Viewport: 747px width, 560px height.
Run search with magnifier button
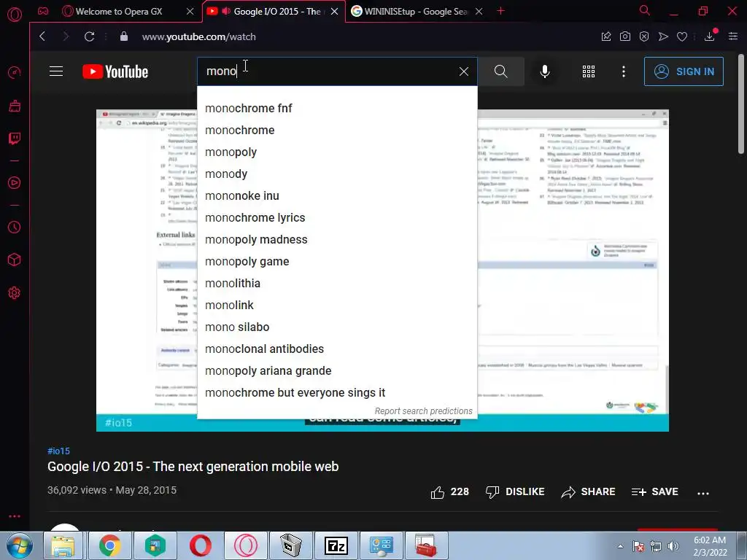[500, 71]
